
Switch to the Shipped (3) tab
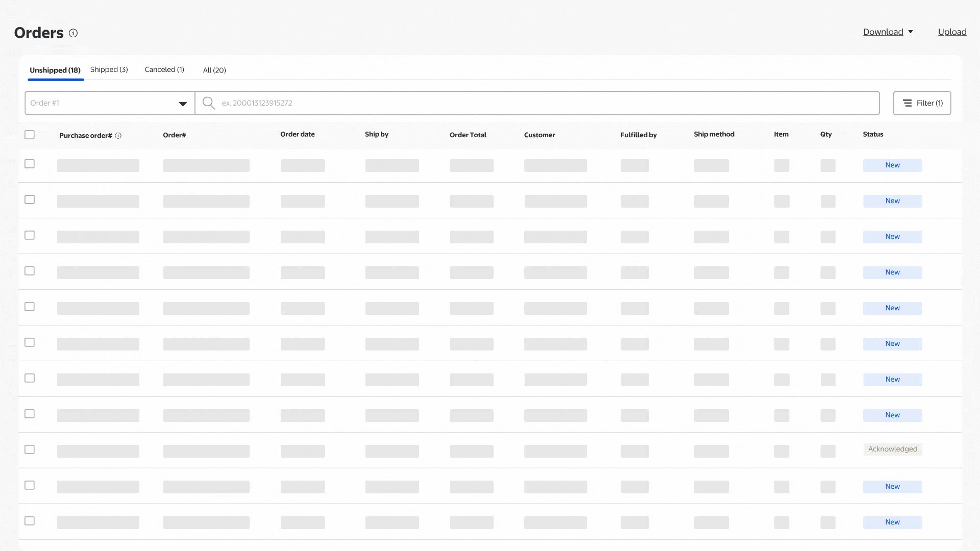[109, 69]
